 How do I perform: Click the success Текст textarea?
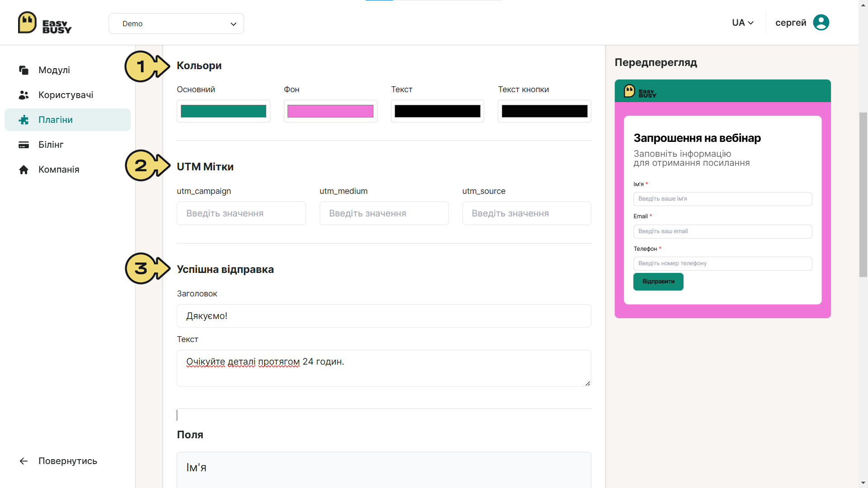(384, 368)
